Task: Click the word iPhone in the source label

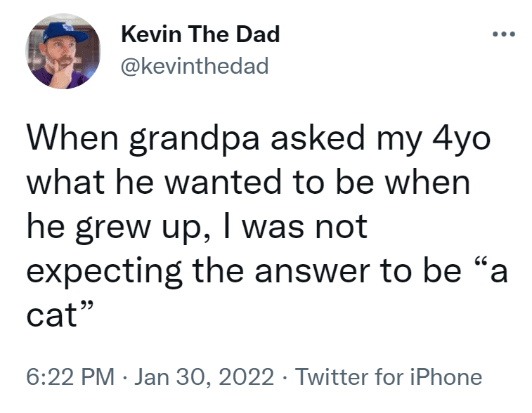Action: click(446, 376)
